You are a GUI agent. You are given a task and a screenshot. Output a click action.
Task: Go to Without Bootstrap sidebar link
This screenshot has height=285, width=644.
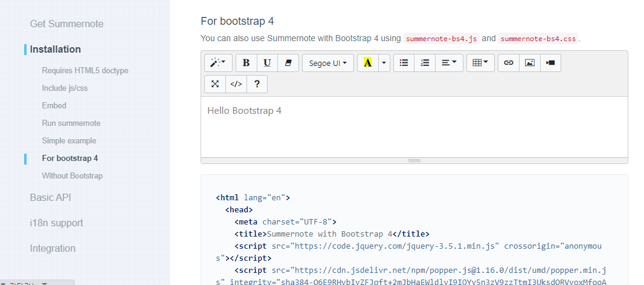[x=72, y=175]
